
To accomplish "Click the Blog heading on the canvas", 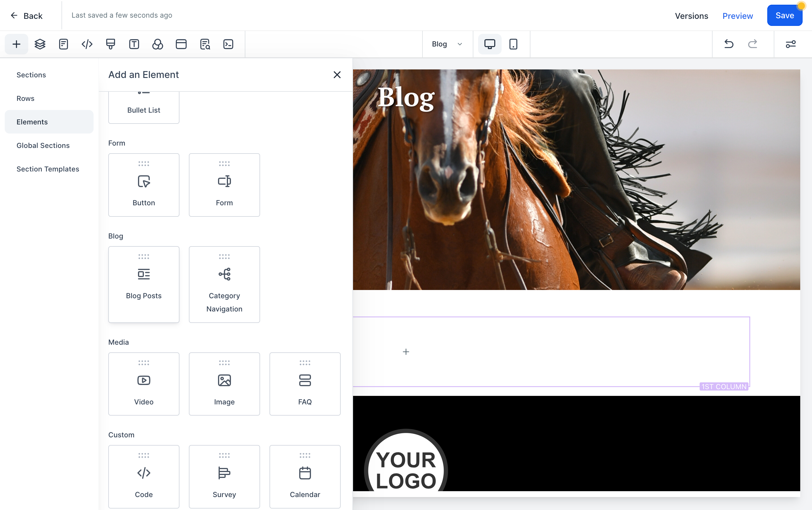I will pyautogui.click(x=406, y=98).
